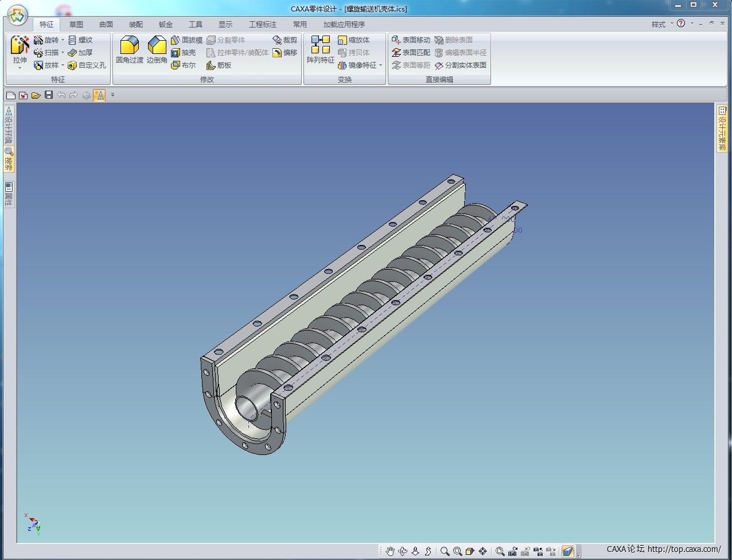
Task: Open the 加载应用程序 ribbon tab
Action: pos(344,24)
